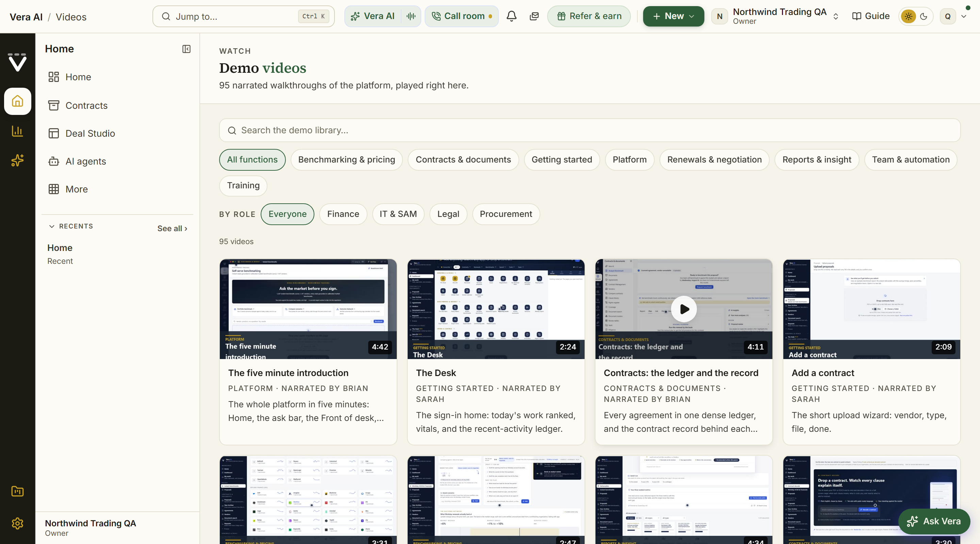Click the Jump to search box

[244, 16]
